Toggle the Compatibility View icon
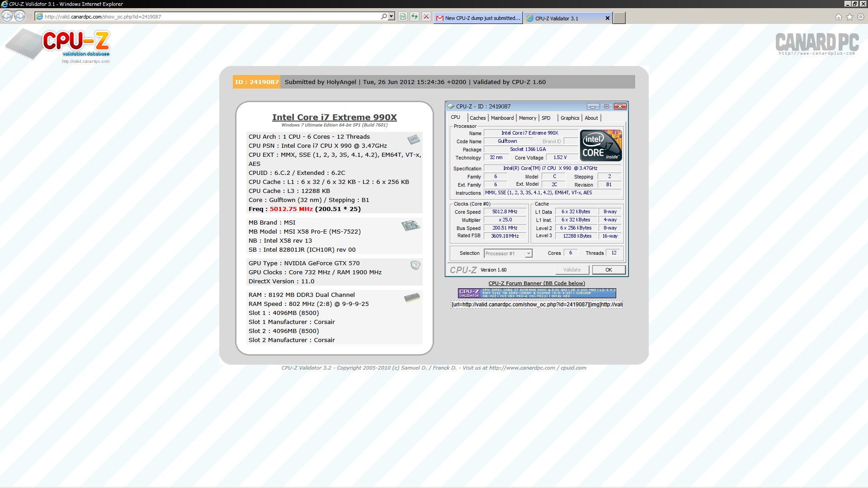This screenshot has width=868, height=488. point(403,17)
